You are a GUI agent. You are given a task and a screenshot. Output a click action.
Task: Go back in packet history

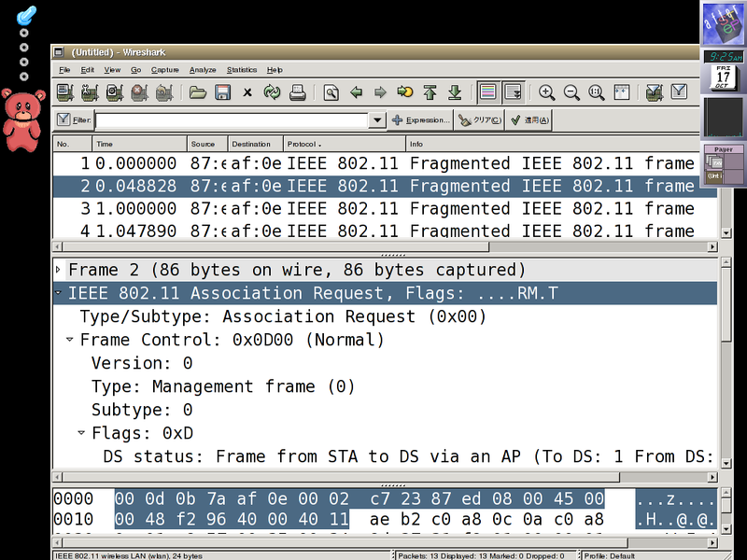(356, 91)
